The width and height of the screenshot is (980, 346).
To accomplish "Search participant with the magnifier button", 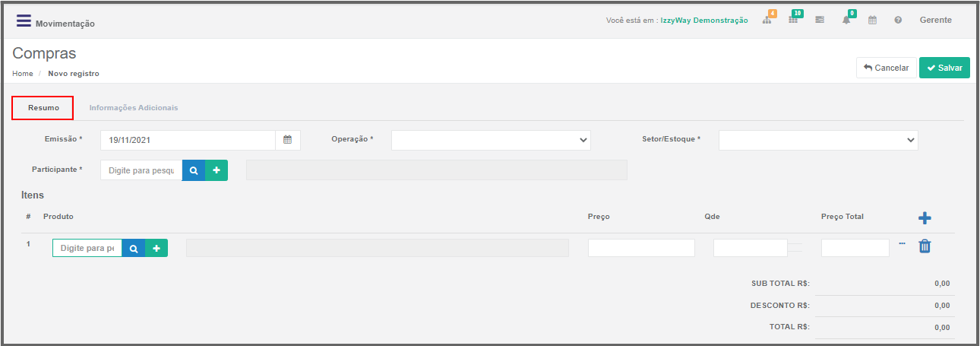I will pos(194,170).
